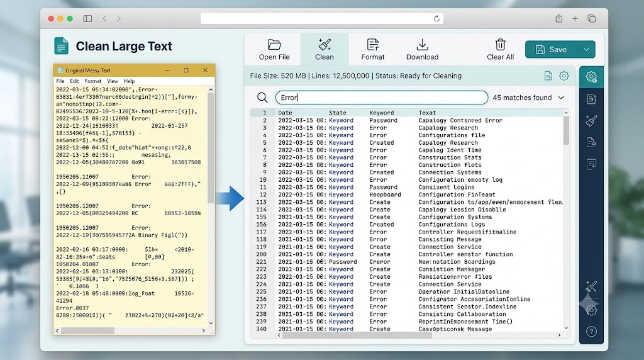The height and width of the screenshot is (360, 644).
Task: Go back with browser back arrow
Action: [105, 18]
